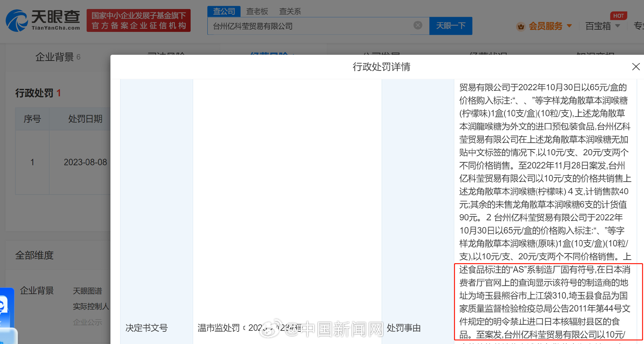Clear the search box with the X icon
The width and height of the screenshot is (644, 344).
pyautogui.click(x=418, y=25)
